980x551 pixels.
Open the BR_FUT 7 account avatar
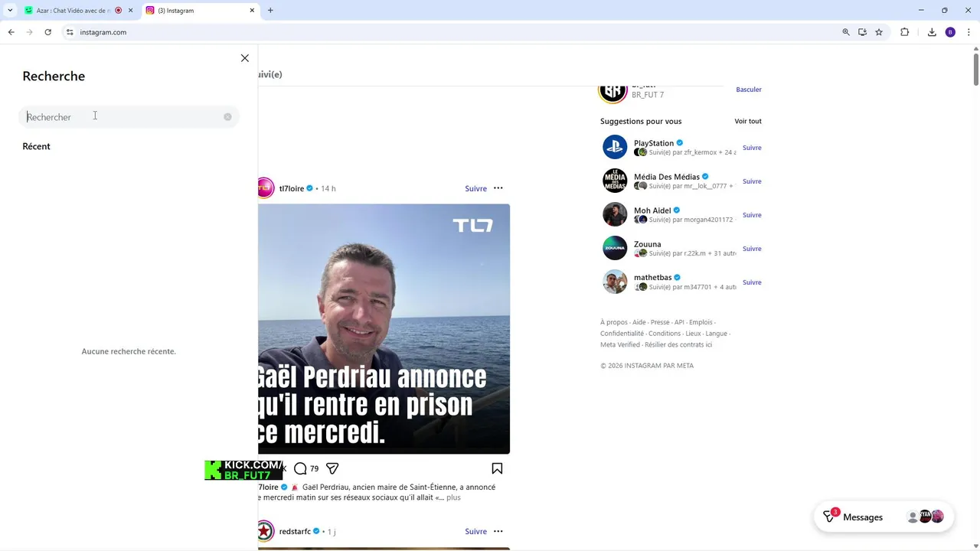click(x=612, y=92)
